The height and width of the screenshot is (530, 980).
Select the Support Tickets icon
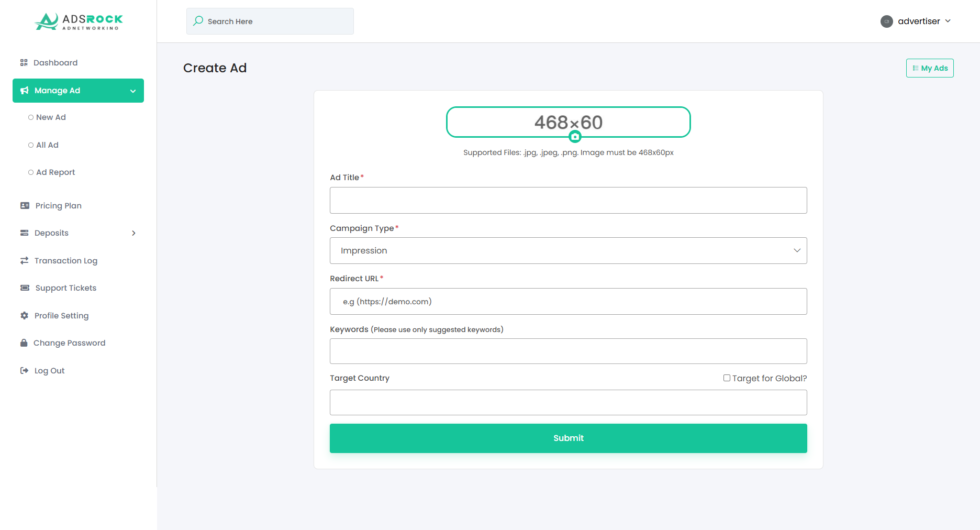[x=24, y=288]
